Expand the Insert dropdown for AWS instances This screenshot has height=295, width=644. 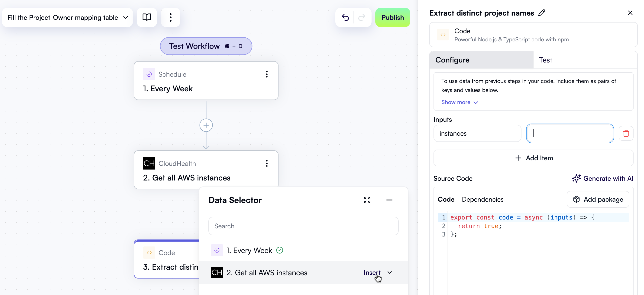point(389,272)
